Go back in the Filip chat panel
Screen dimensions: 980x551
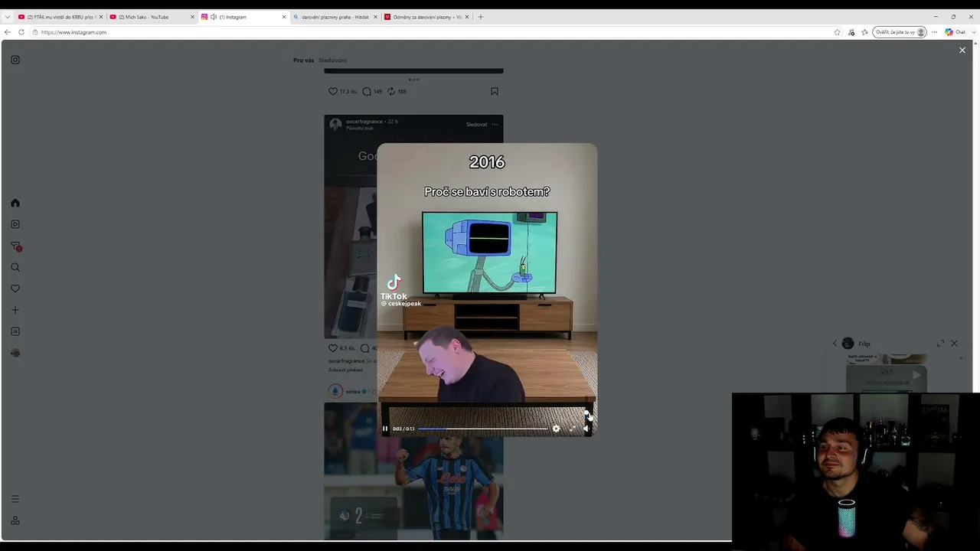pyautogui.click(x=835, y=344)
